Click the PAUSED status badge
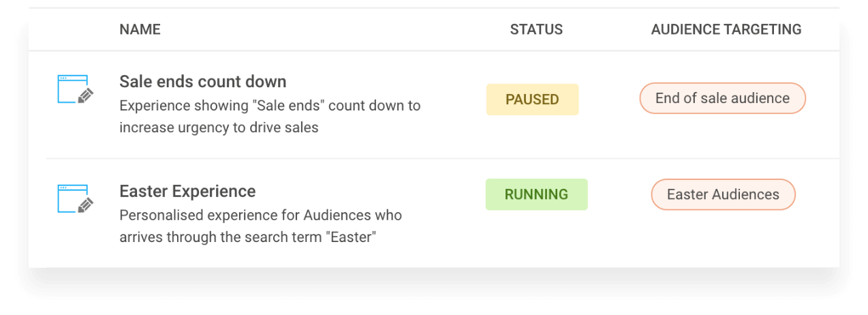The width and height of the screenshot is (868, 315). pos(532,100)
